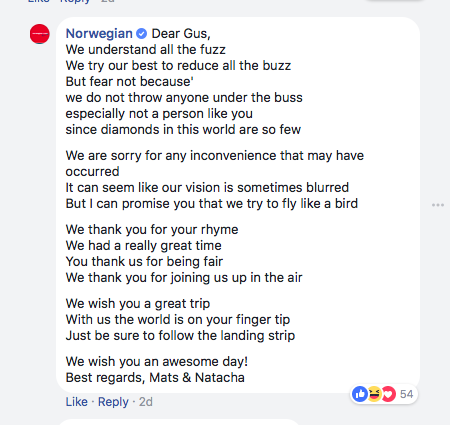This screenshot has height=425, width=450.
Task: Click the next comment bubble at bottom edge
Action: pos(179,422)
